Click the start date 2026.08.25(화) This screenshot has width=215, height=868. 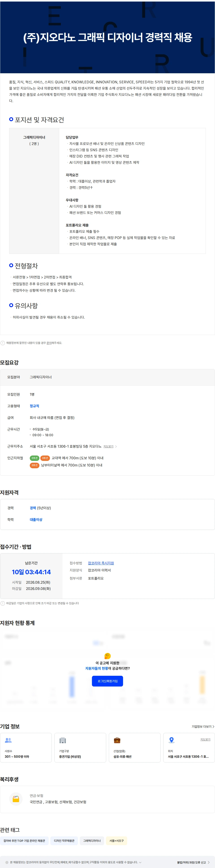click(x=38, y=582)
